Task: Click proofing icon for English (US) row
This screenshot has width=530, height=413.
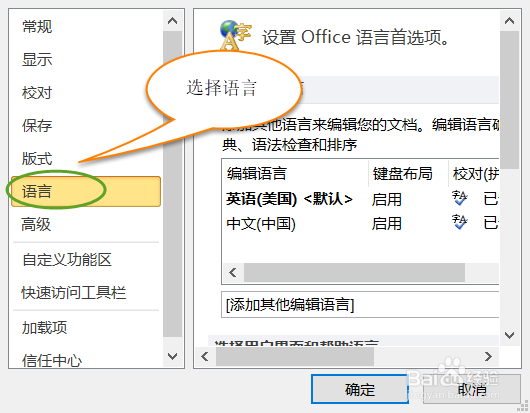Action: pyautogui.click(x=460, y=198)
